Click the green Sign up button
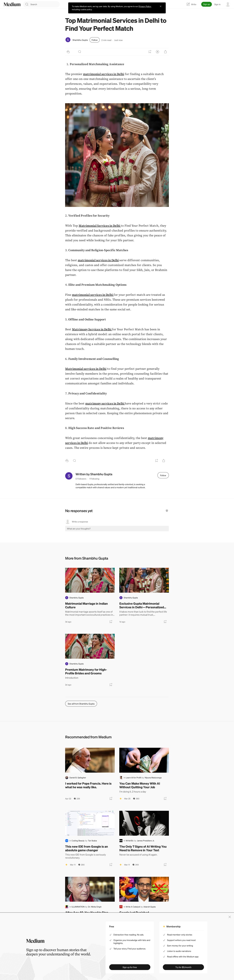The height and width of the screenshot is (980, 234). [x=206, y=4]
